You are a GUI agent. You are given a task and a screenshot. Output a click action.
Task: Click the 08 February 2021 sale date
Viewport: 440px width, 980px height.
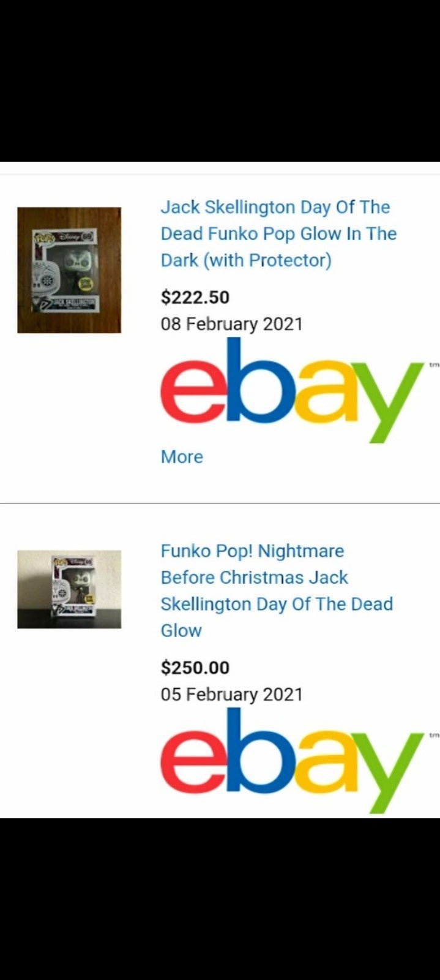point(232,324)
